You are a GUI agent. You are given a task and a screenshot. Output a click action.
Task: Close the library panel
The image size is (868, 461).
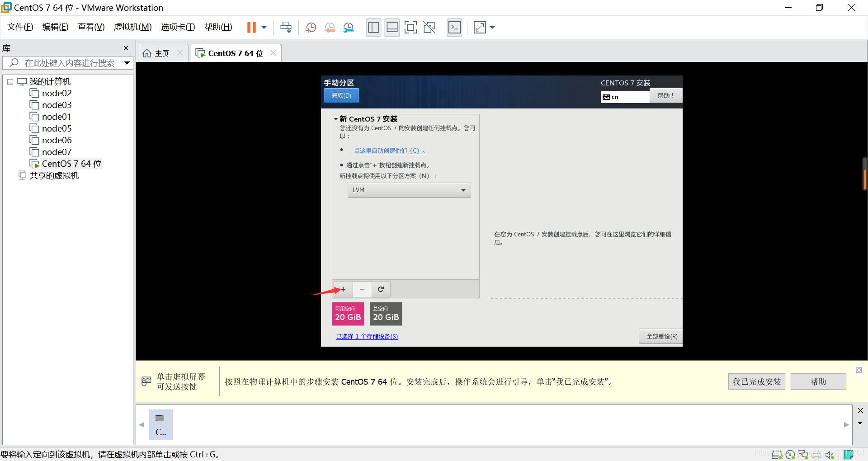[x=126, y=48]
